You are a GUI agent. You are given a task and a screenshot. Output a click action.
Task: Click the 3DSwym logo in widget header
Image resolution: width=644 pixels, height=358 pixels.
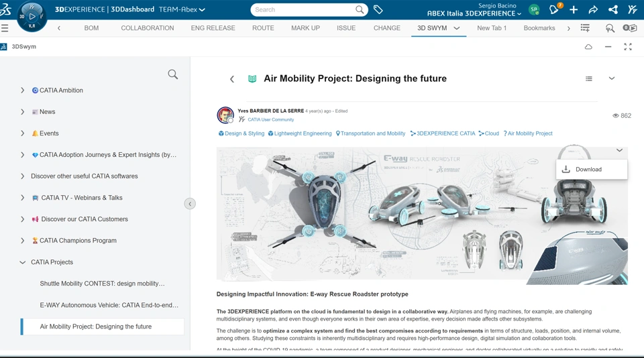click(x=4, y=47)
